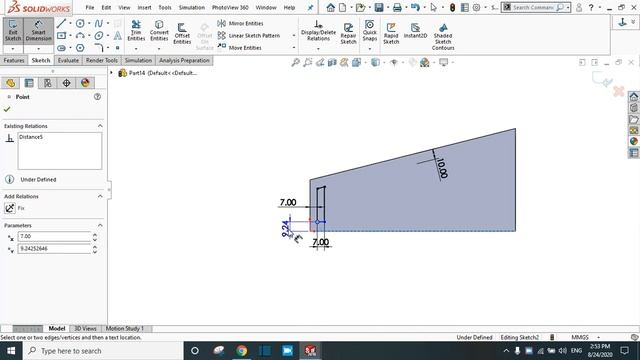Switch to the Render Tools tab
The width and height of the screenshot is (640, 360).
pyautogui.click(x=101, y=60)
